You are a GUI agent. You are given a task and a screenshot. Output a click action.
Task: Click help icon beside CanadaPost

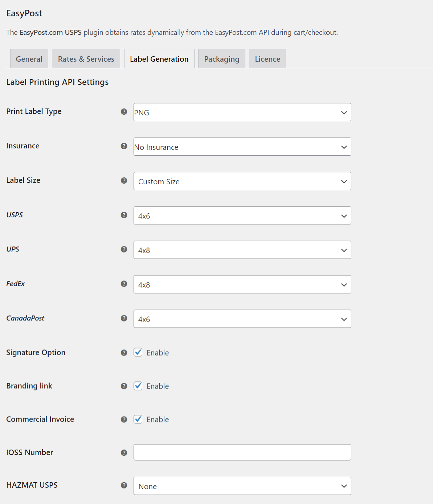pos(124,318)
